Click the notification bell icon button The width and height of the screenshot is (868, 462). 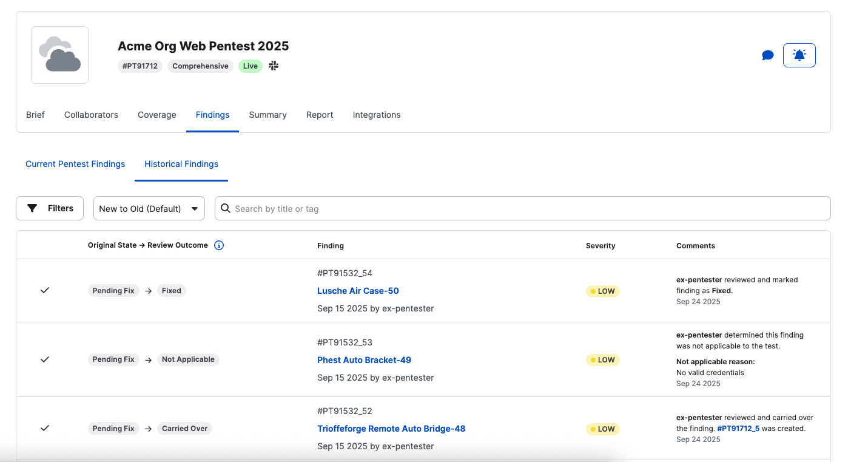click(x=799, y=55)
